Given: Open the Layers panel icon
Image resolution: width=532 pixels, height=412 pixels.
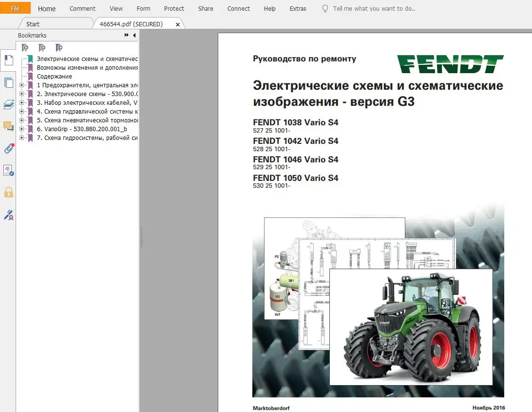Looking at the screenshot, I should [x=8, y=104].
